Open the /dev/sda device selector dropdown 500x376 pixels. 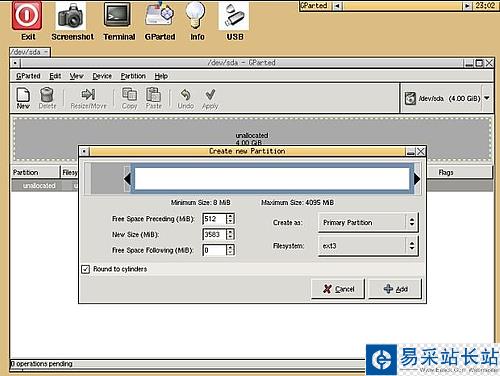[447, 98]
